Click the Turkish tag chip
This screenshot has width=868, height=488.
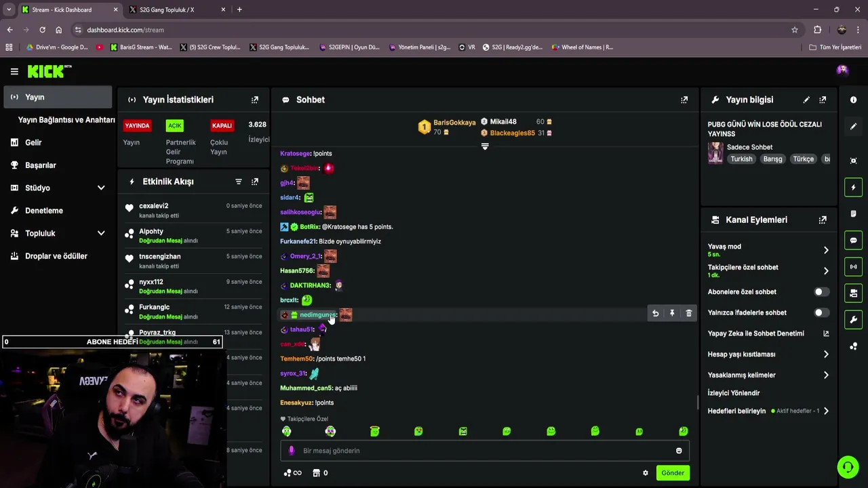pos(741,159)
